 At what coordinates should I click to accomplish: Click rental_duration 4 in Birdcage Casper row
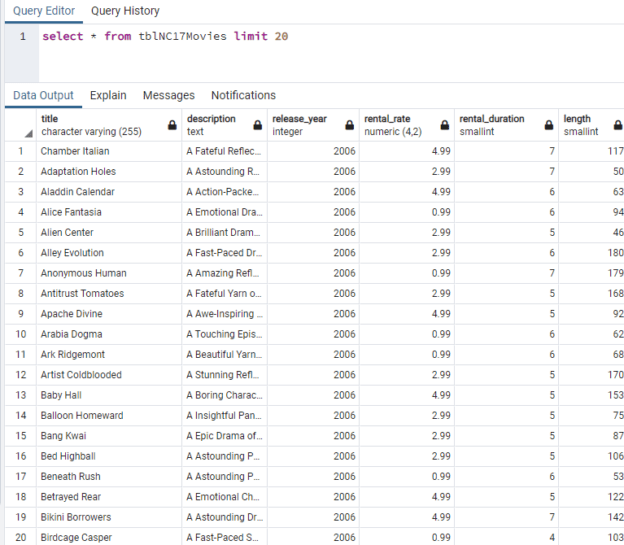click(x=506, y=537)
